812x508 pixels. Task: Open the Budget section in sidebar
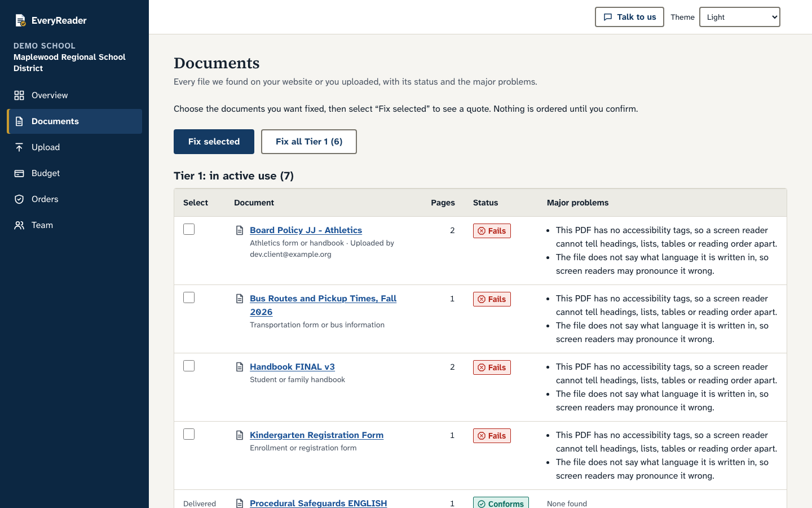tap(74, 173)
